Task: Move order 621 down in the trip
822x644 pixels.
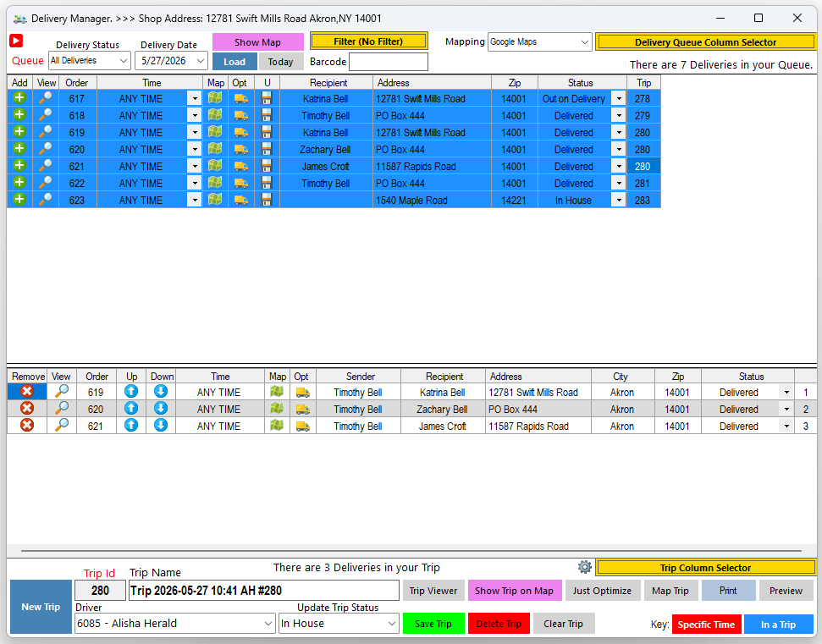Action: click(160, 425)
